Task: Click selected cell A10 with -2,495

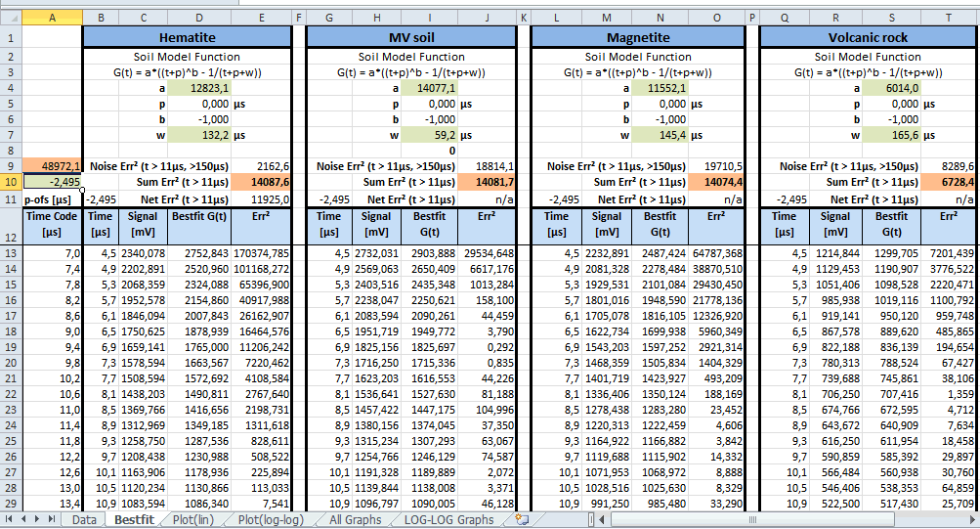Action: tap(52, 182)
